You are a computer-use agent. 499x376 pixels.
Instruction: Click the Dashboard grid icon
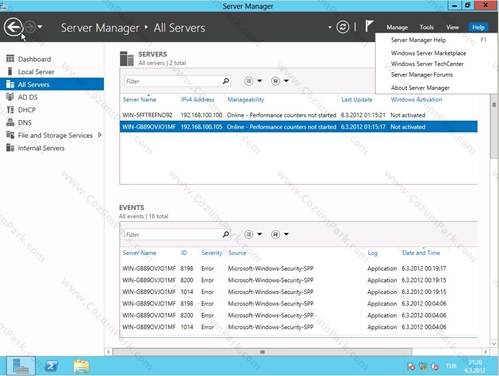coord(10,59)
